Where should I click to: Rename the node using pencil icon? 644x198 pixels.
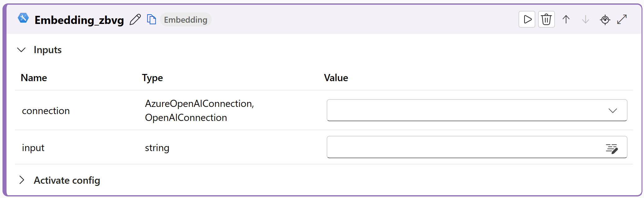(135, 20)
